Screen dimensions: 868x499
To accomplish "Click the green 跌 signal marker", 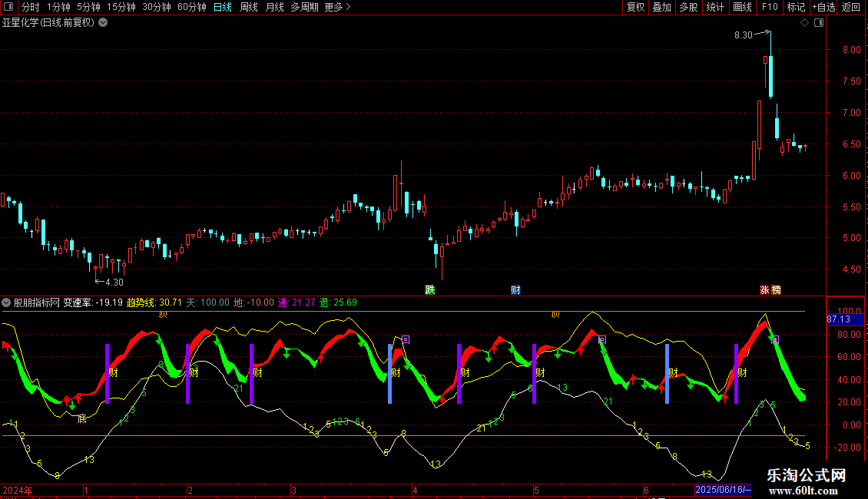I will [x=430, y=290].
